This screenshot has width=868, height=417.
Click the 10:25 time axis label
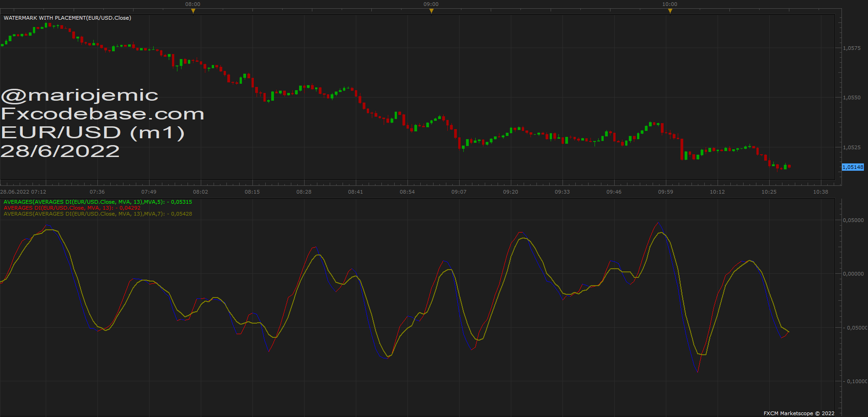tap(769, 192)
